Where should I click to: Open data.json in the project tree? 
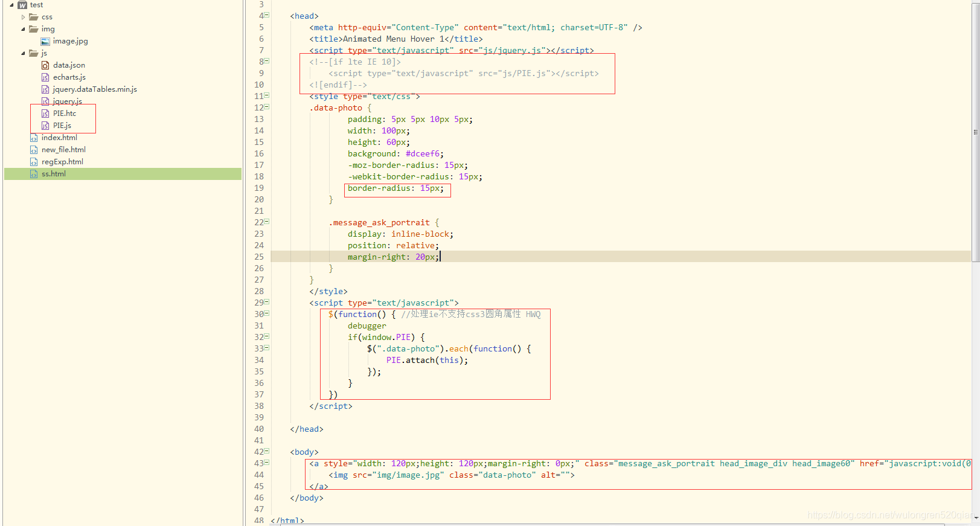pos(69,65)
